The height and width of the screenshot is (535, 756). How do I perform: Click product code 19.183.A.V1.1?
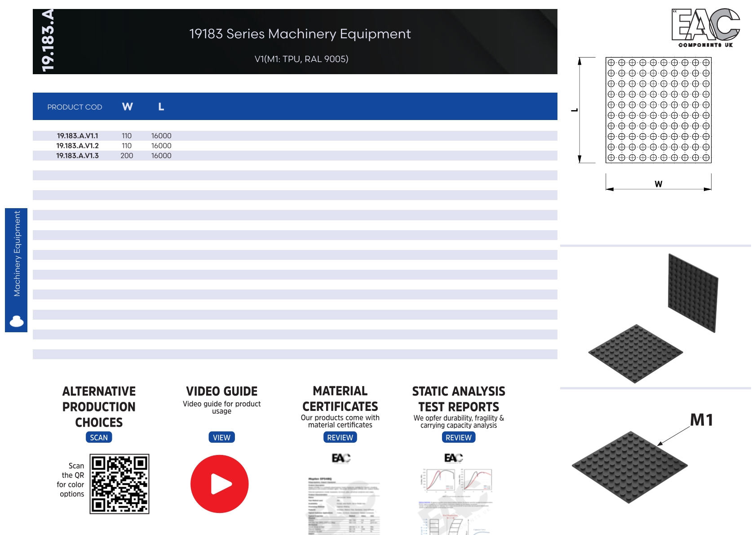click(77, 136)
